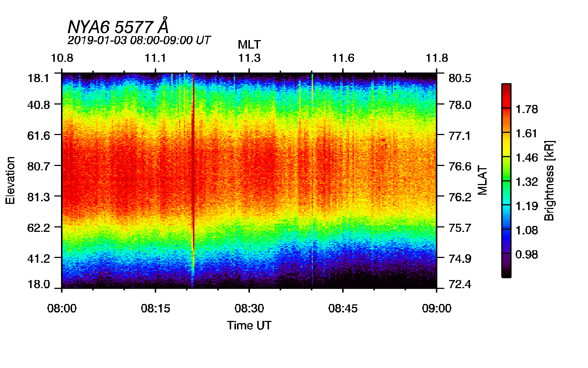Click the "Time UT" bottom axis label

pos(249,325)
